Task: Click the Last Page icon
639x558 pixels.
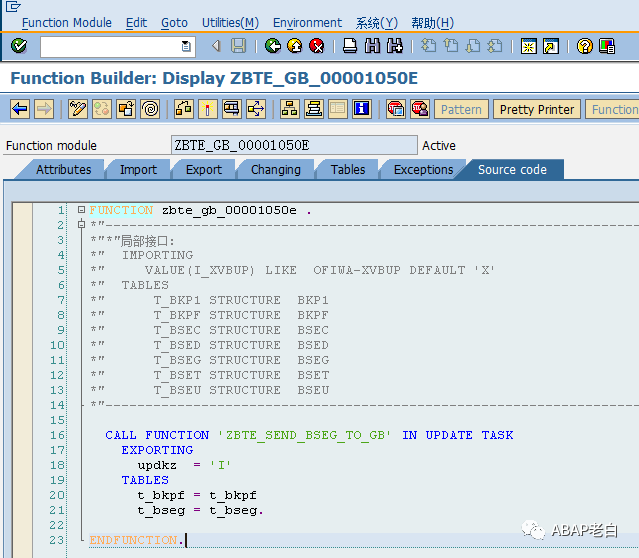Action: tap(495, 46)
